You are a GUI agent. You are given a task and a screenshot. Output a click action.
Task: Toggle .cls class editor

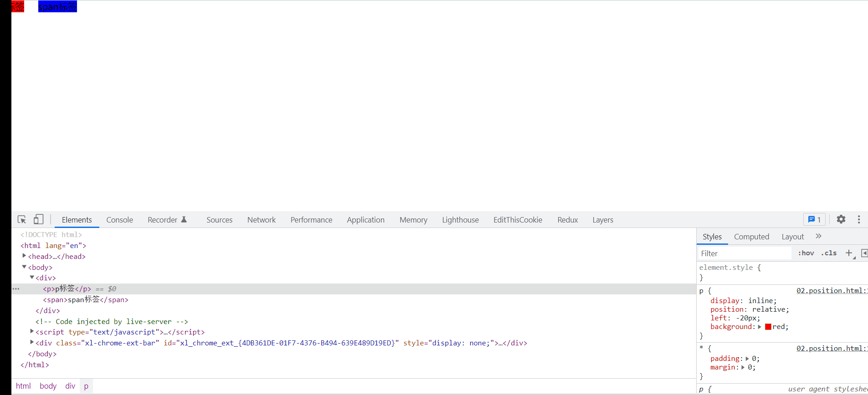click(829, 253)
